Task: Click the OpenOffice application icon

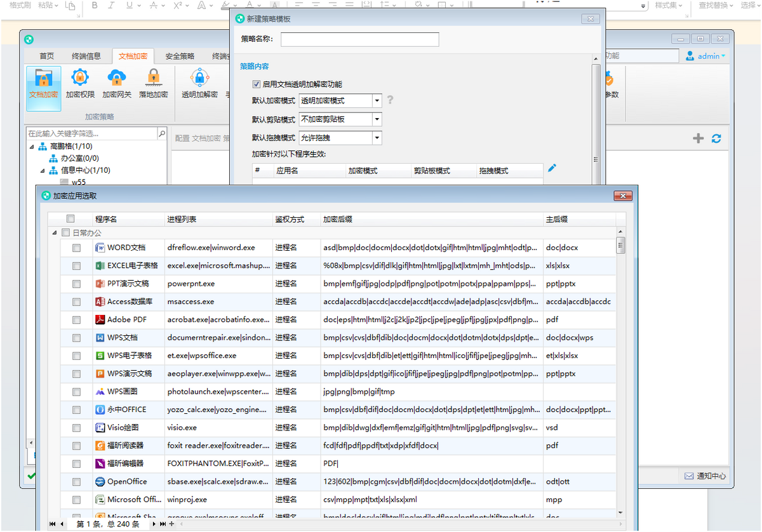Action: [100, 482]
